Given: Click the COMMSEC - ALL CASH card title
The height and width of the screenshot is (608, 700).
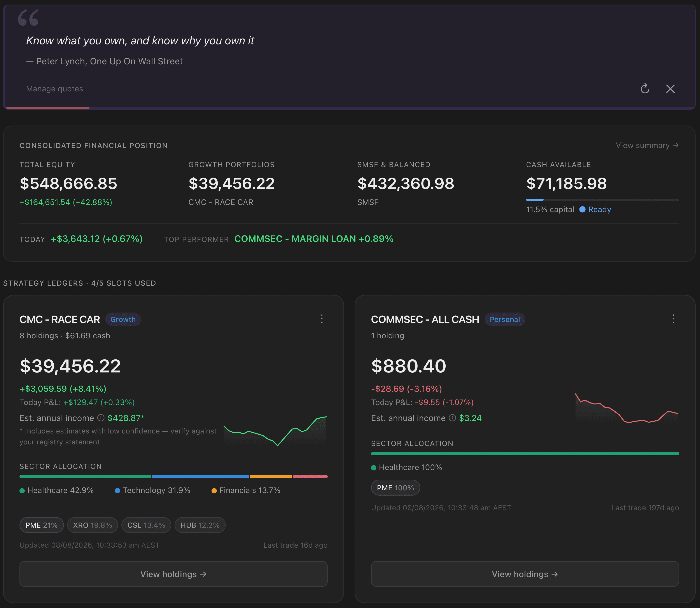Looking at the screenshot, I should pos(425,319).
